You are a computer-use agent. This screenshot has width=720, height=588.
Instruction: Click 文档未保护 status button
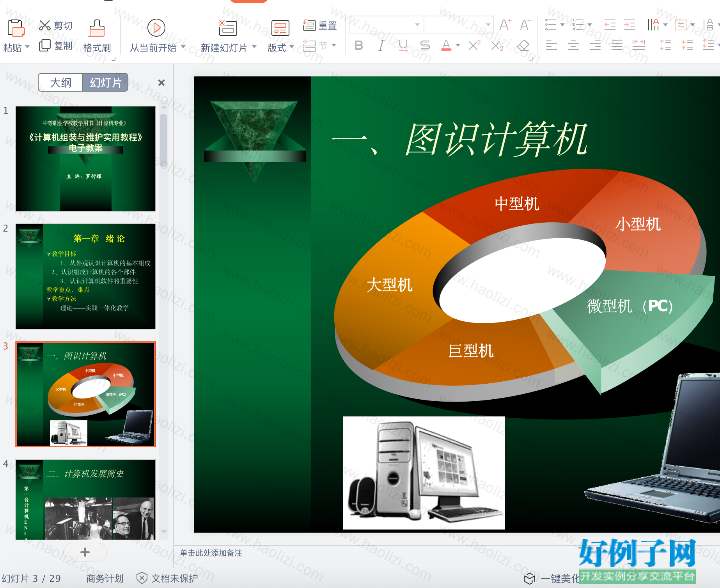[x=168, y=578]
